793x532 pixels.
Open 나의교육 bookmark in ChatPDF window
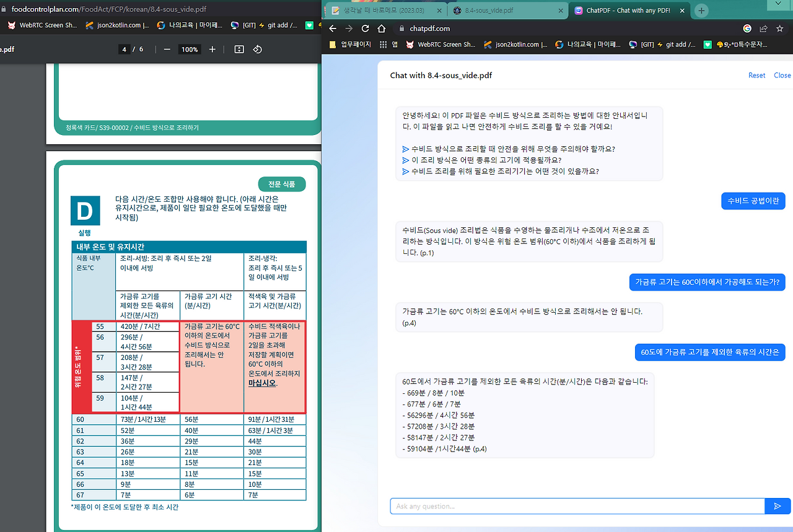point(588,45)
